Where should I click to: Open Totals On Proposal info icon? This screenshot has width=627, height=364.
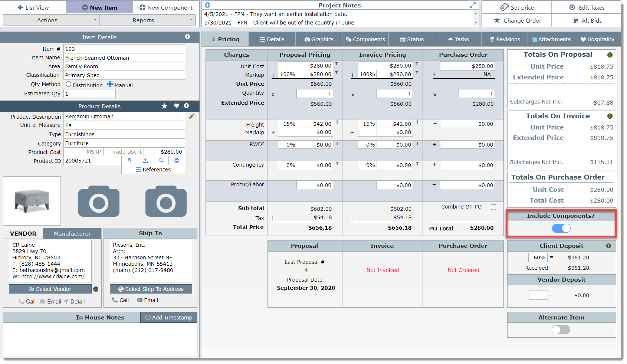pos(610,55)
